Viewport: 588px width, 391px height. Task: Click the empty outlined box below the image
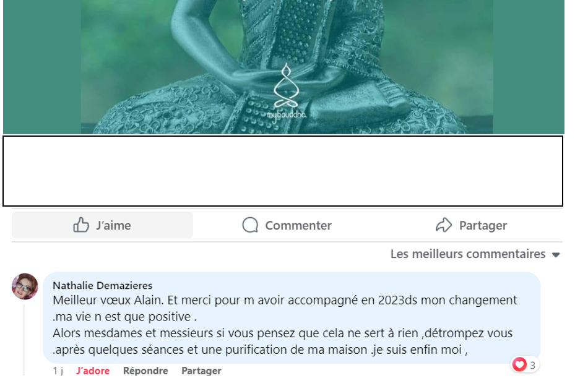coord(283,171)
